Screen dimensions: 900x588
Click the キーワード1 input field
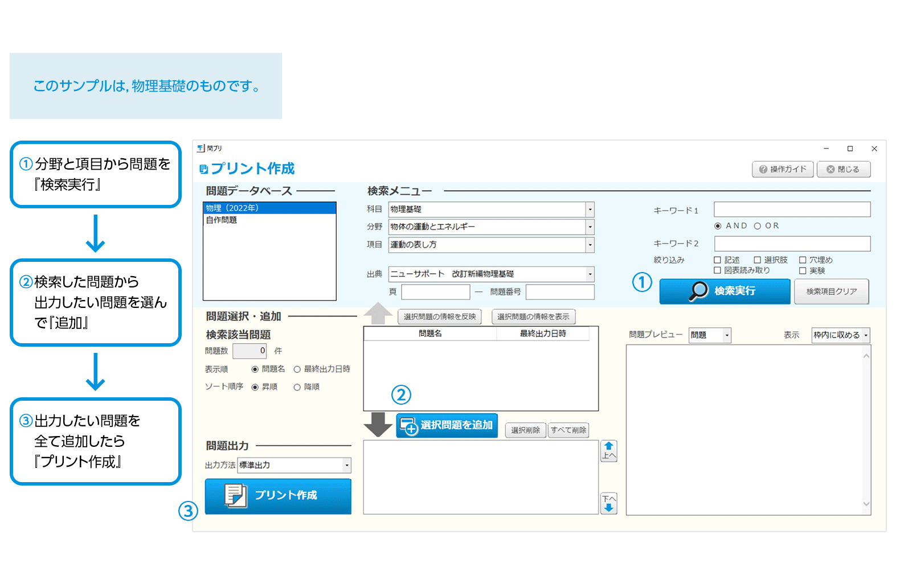tap(792, 209)
